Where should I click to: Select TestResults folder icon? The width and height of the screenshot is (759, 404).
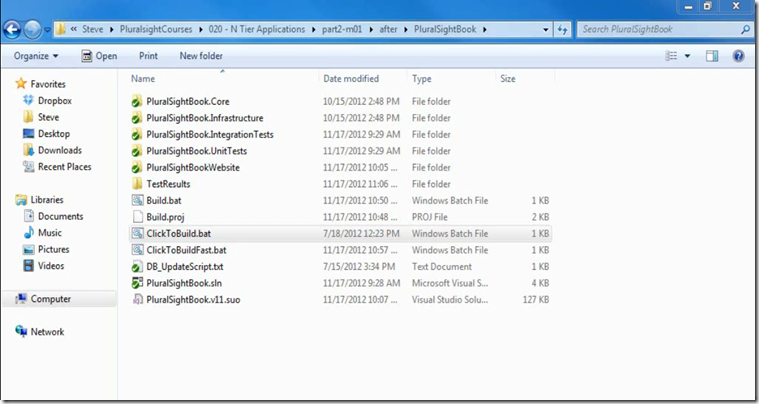(x=137, y=184)
